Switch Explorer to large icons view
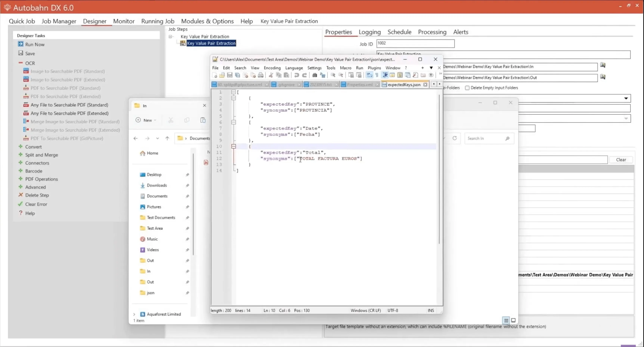Viewport: 644px width, 347px height. click(513, 320)
